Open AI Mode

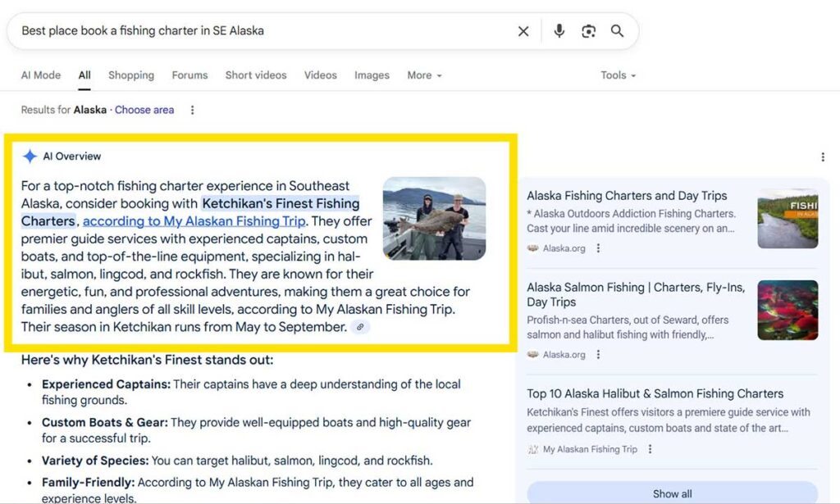click(40, 75)
